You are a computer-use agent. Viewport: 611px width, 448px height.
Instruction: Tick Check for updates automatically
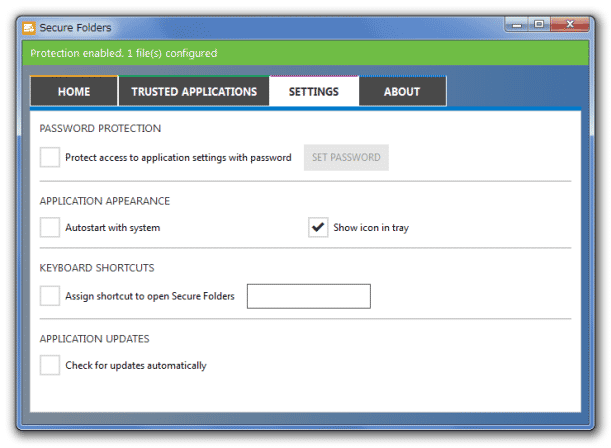point(49,365)
